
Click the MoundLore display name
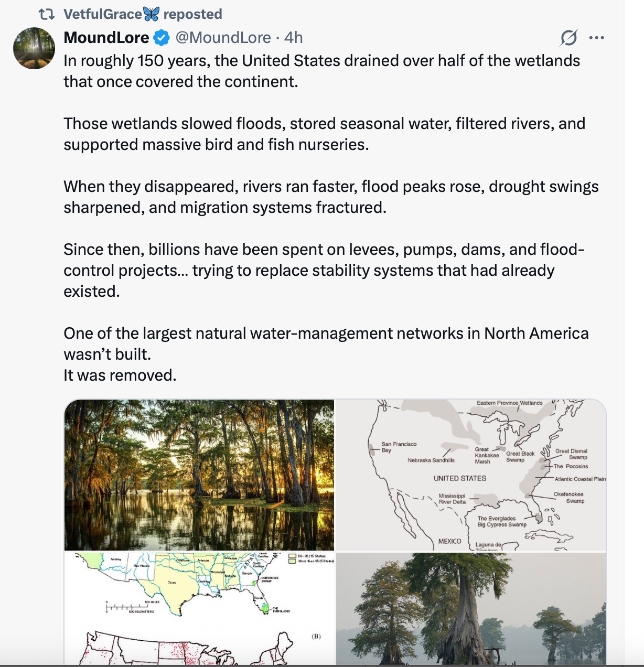click(106, 38)
